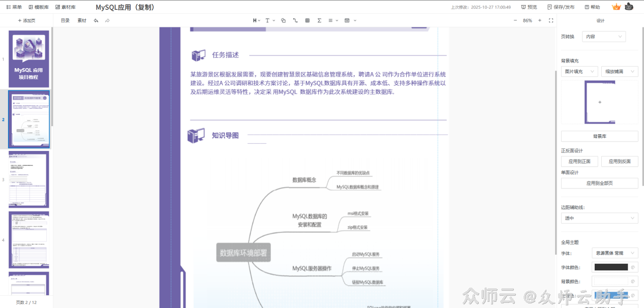Switch to the 素材 tab

[81, 20]
